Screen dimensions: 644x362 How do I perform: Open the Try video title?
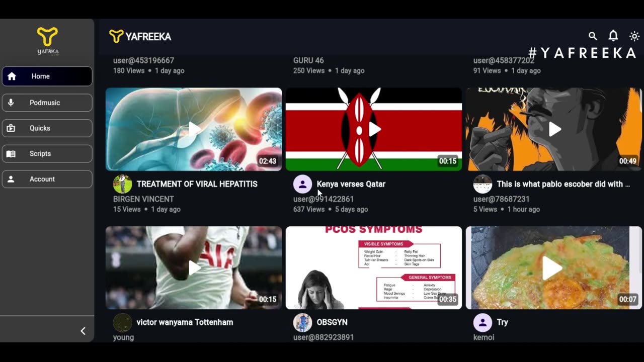[502, 322]
